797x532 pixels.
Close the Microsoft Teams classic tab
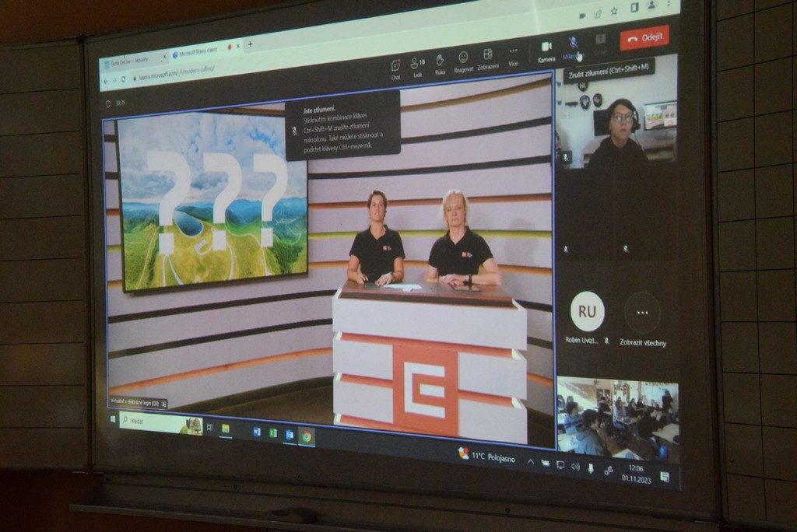[x=238, y=46]
